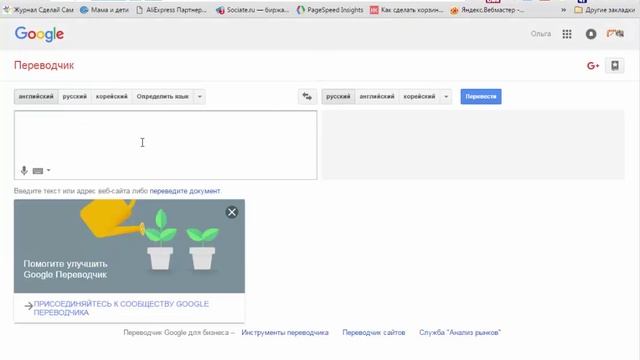Toggle the virtual keyboard icon
This screenshot has height=360, width=640.
(38, 171)
